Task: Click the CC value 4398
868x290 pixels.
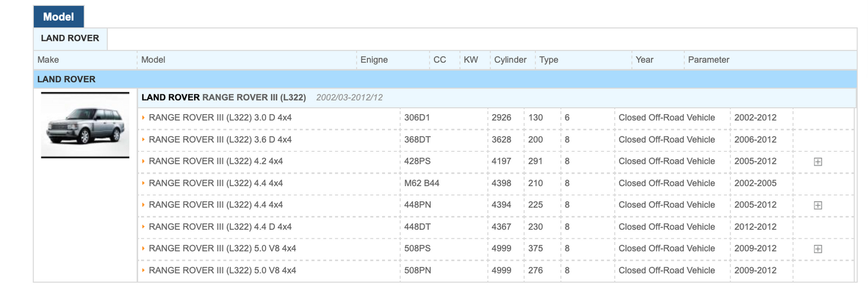Action: click(x=502, y=183)
